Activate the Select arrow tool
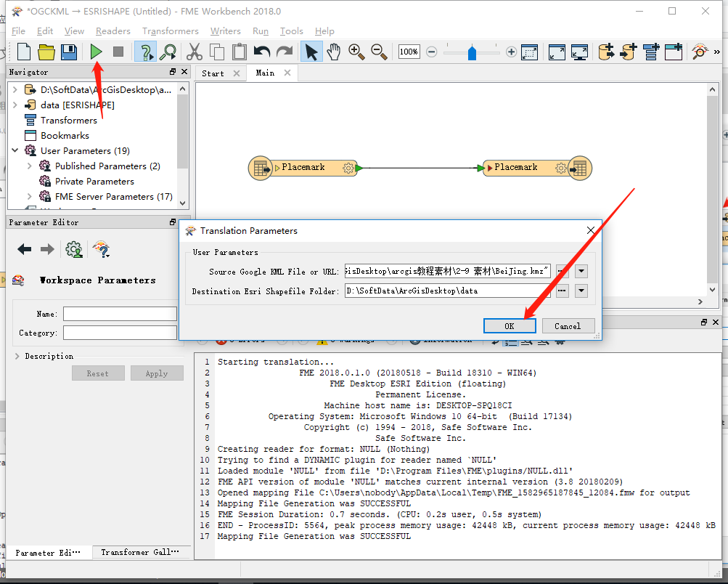 coord(311,52)
